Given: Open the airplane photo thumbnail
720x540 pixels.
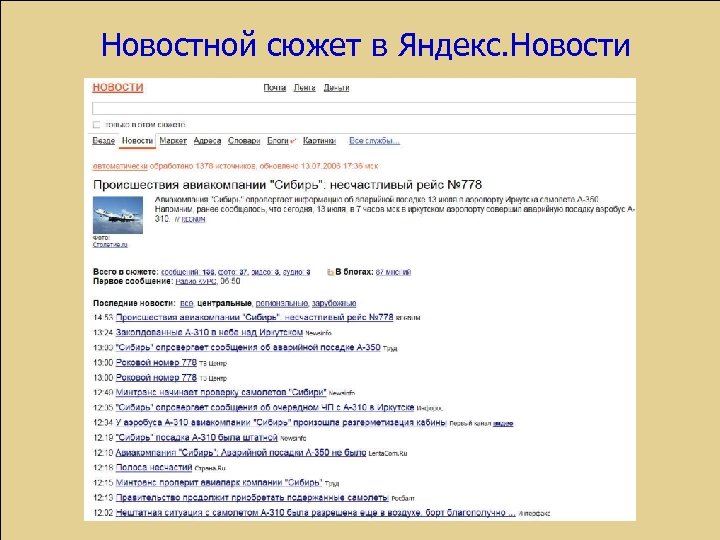Looking at the screenshot, I should click(118, 215).
